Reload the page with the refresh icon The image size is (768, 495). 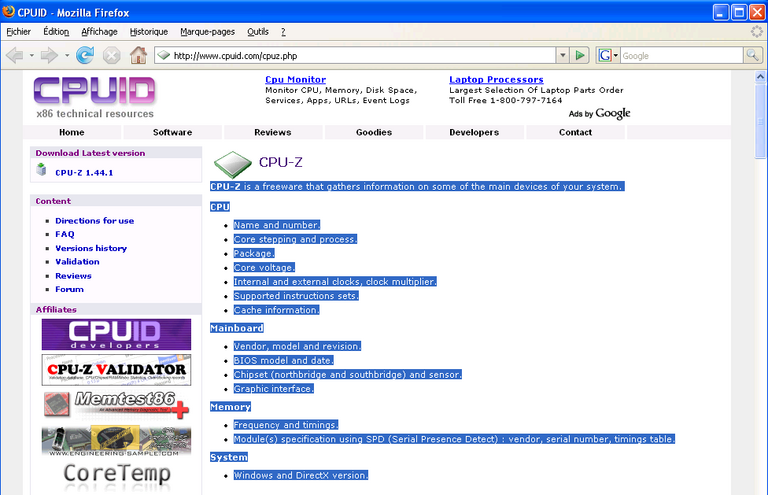coord(85,55)
